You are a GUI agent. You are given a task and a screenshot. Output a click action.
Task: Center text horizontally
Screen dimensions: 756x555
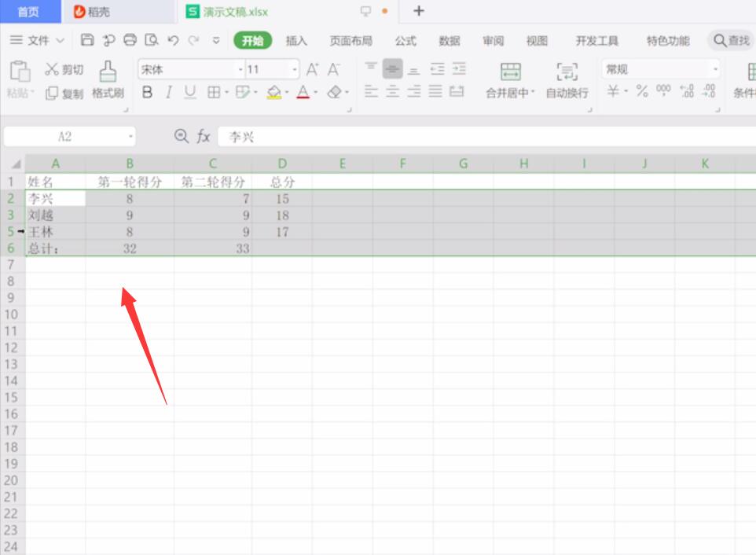392,91
